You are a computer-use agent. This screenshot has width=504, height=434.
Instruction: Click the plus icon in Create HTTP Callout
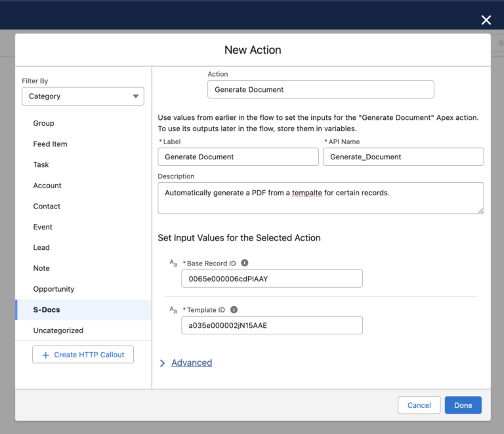point(46,355)
